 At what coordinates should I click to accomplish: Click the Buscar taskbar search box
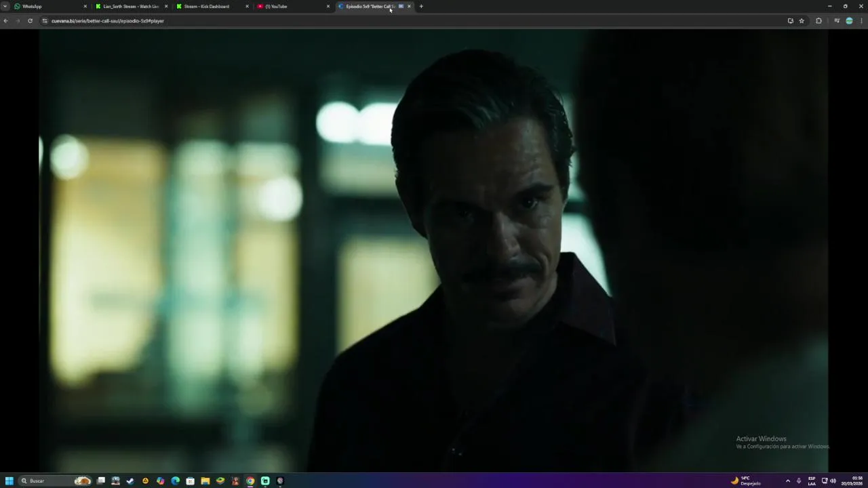point(56,481)
